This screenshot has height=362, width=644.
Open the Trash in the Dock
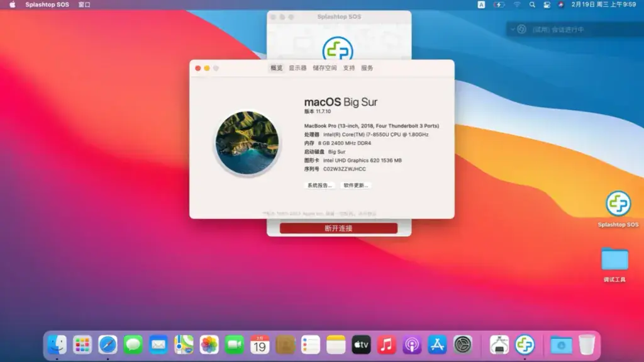point(587,345)
